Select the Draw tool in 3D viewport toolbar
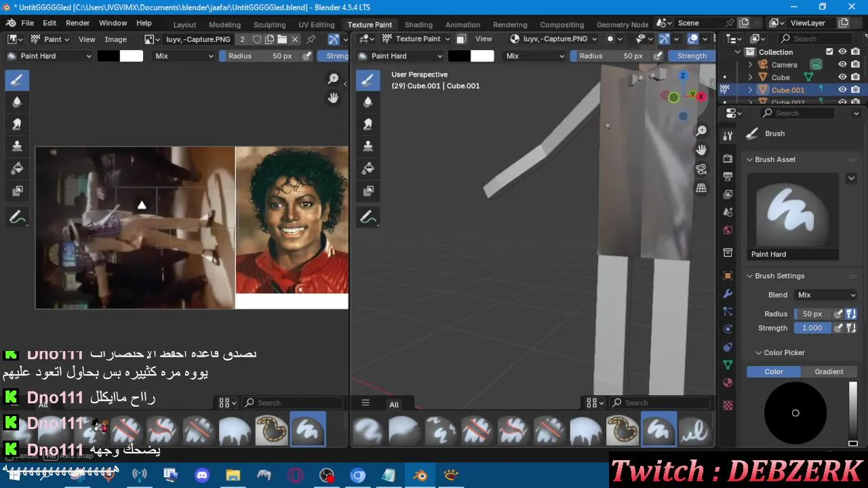 coord(368,80)
